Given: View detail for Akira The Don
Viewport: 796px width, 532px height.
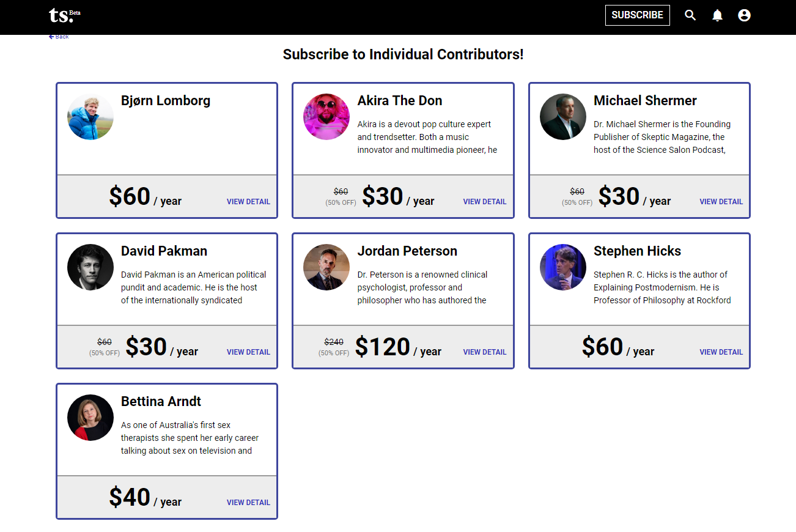Looking at the screenshot, I should point(485,202).
